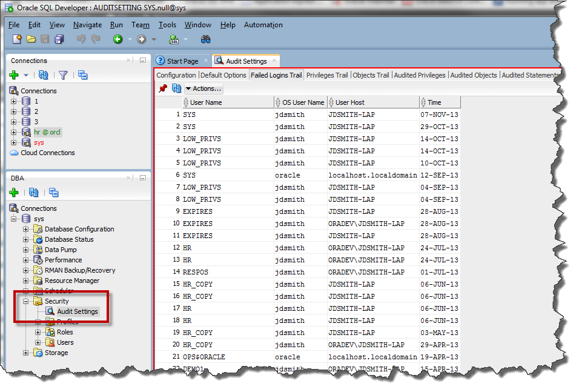Click the Open folder toolbar icon

[x=31, y=39]
